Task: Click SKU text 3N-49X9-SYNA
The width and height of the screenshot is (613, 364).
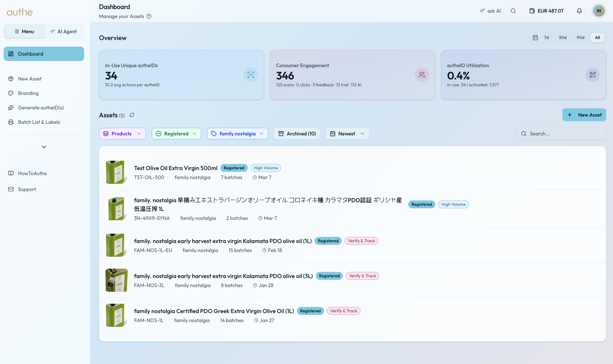Action: point(152,218)
